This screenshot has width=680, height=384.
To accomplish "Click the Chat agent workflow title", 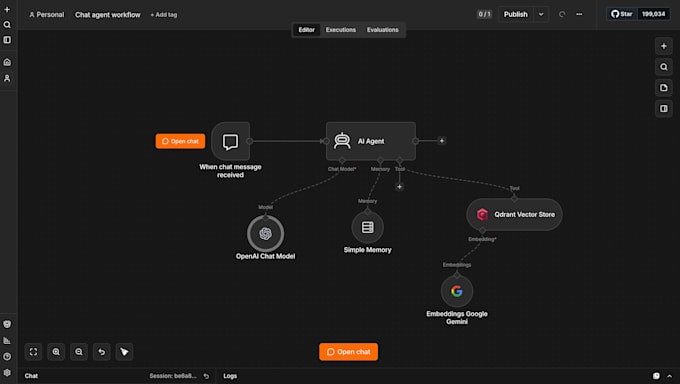I will 108,15.
